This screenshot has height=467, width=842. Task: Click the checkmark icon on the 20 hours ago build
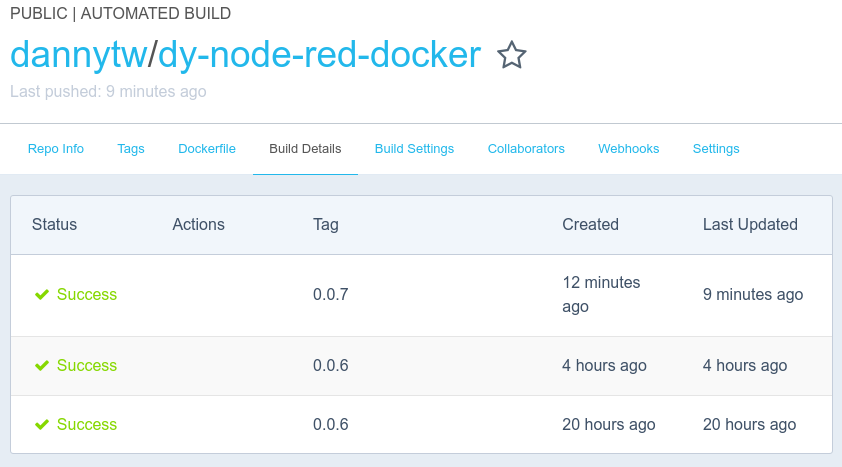point(42,425)
